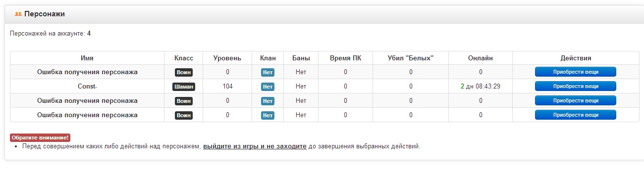Select the Шаман class badge
The width and height of the screenshot is (644, 181).
coord(184,87)
